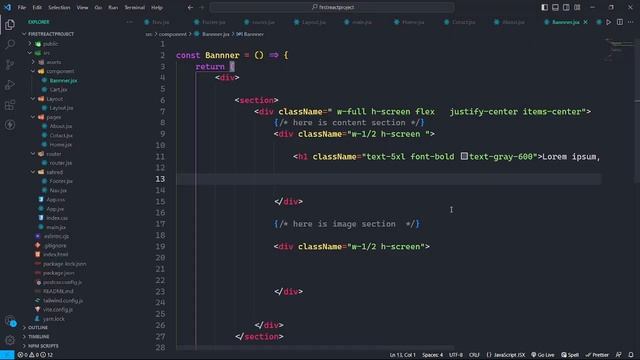Expand the TIMELINE section
Image resolution: width=640 pixels, height=360 pixels.
[39, 337]
